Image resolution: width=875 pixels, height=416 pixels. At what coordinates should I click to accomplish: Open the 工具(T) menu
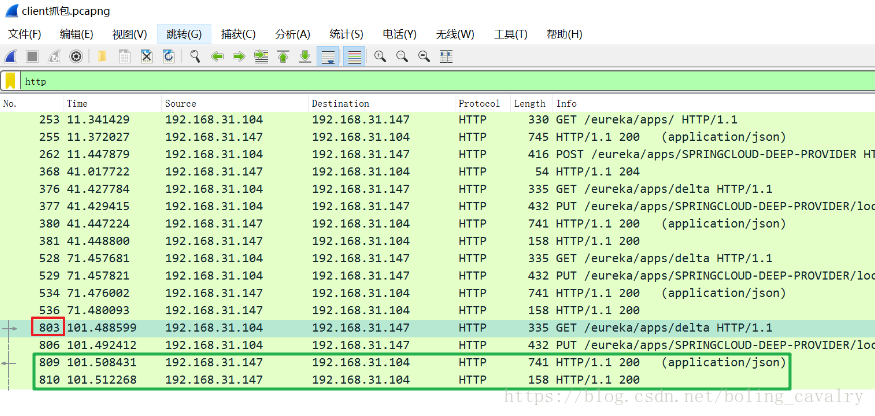pyautogui.click(x=511, y=34)
